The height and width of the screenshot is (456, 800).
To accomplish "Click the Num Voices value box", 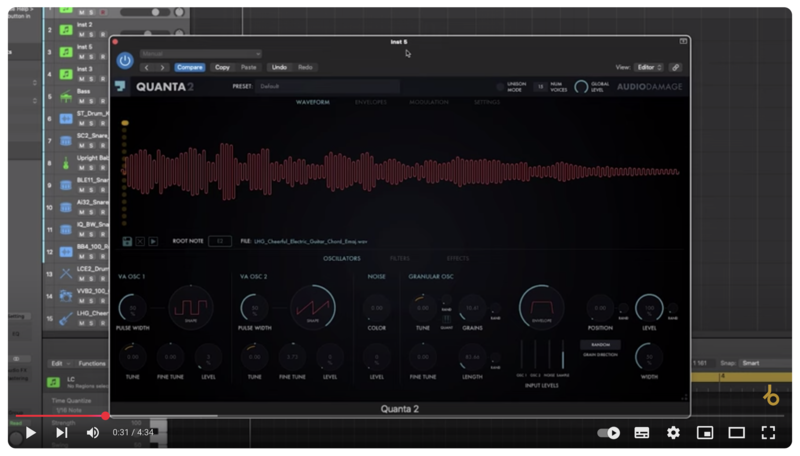I will [x=540, y=87].
